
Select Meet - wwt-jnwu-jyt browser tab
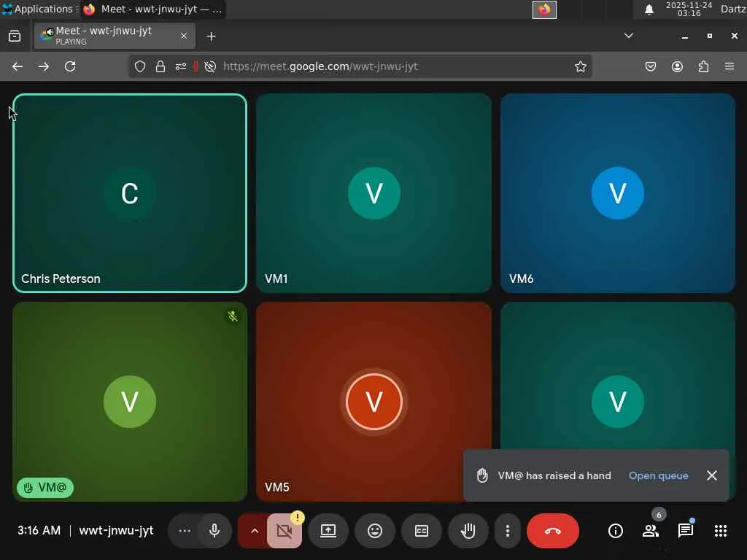click(x=115, y=36)
